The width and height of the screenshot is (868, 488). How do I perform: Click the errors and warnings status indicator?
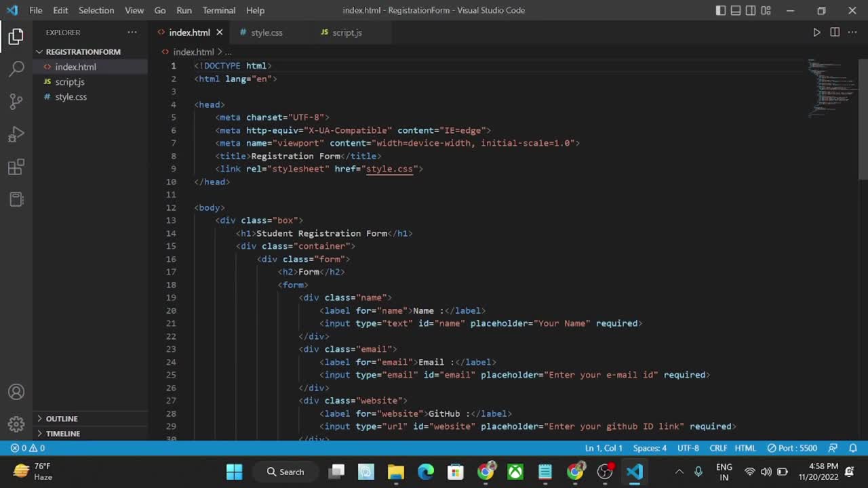coord(28,448)
